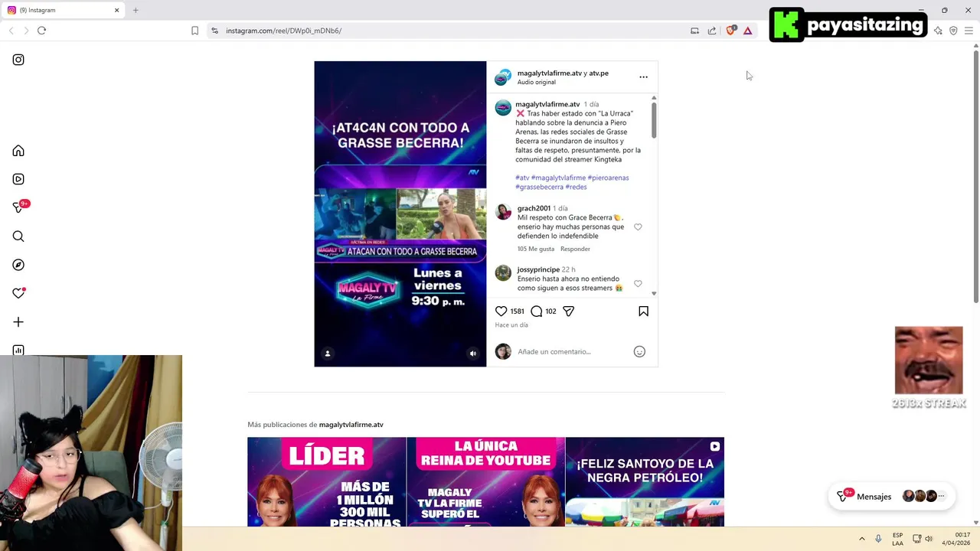The width and height of the screenshot is (980, 551).
Task: Open the 'Audio original' link
Action: (537, 83)
